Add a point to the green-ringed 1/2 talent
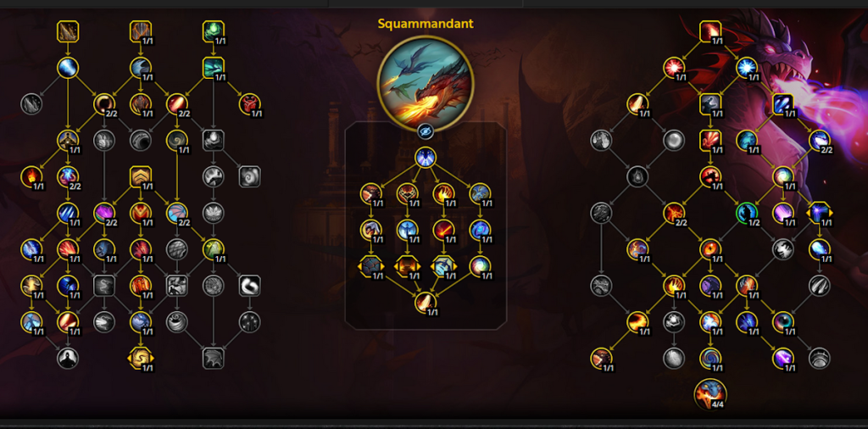Screen dimensions: 868x429 click(747, 213)
